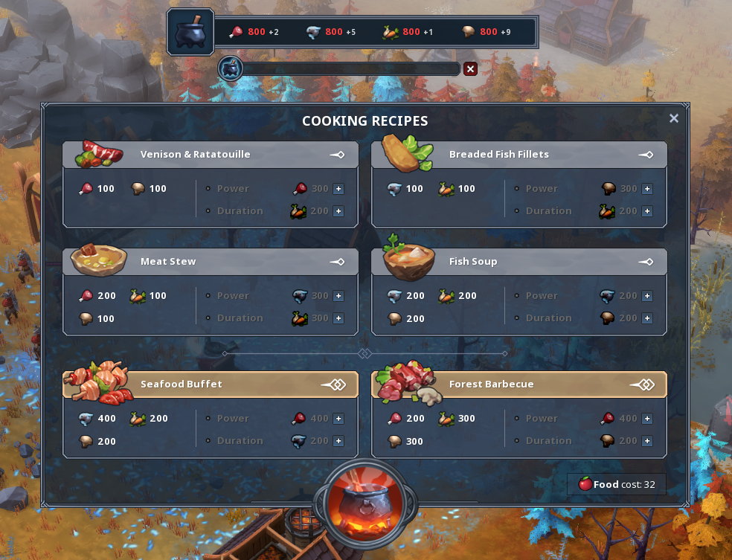Click the Meat Stew bowl icon
This screenshot has width=732, height=560.
click(98, 260)
